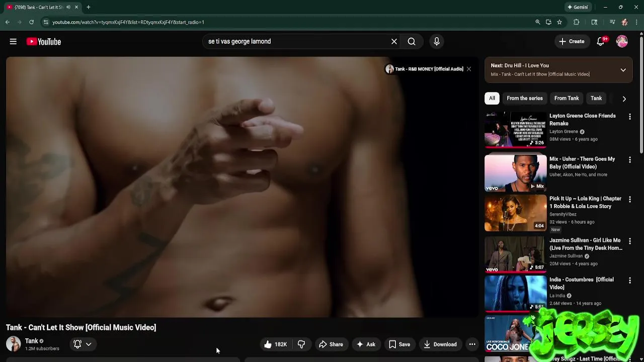Open options for Usher mix
The width and height of the screenshot is (644, 362).
click(629, 160)
